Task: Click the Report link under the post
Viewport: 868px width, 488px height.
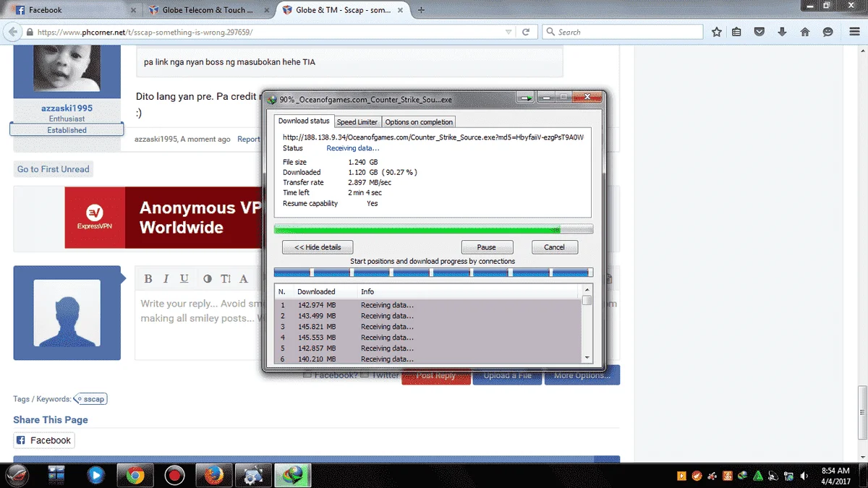Action: pyautogui.click(x=249, y=139)
